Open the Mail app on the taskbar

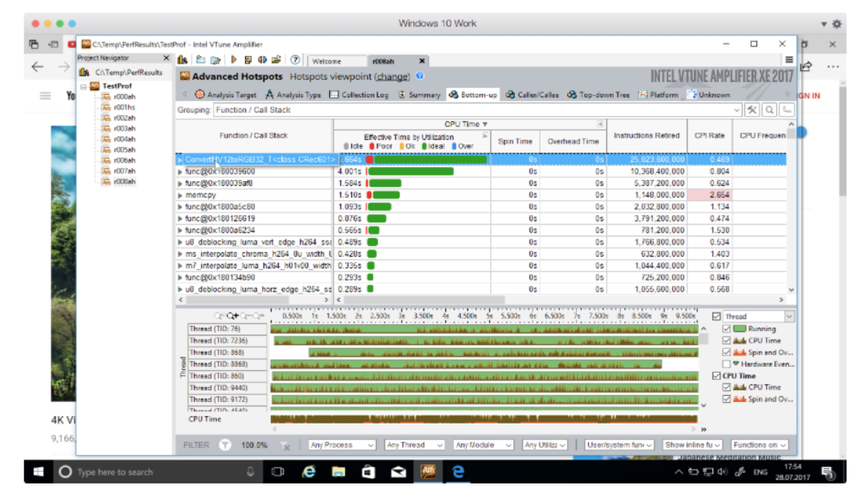click(x=398, y=472)
